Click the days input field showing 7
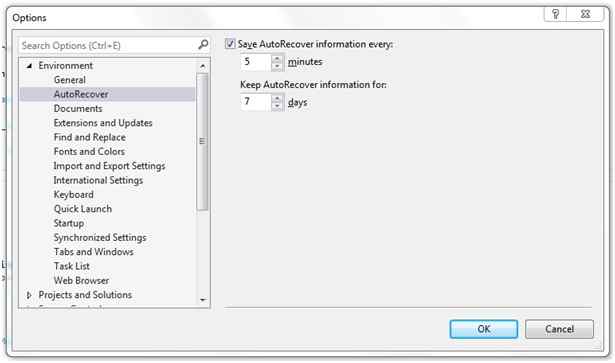The height and width of the screenshot is (363, 615). (256, 102)
